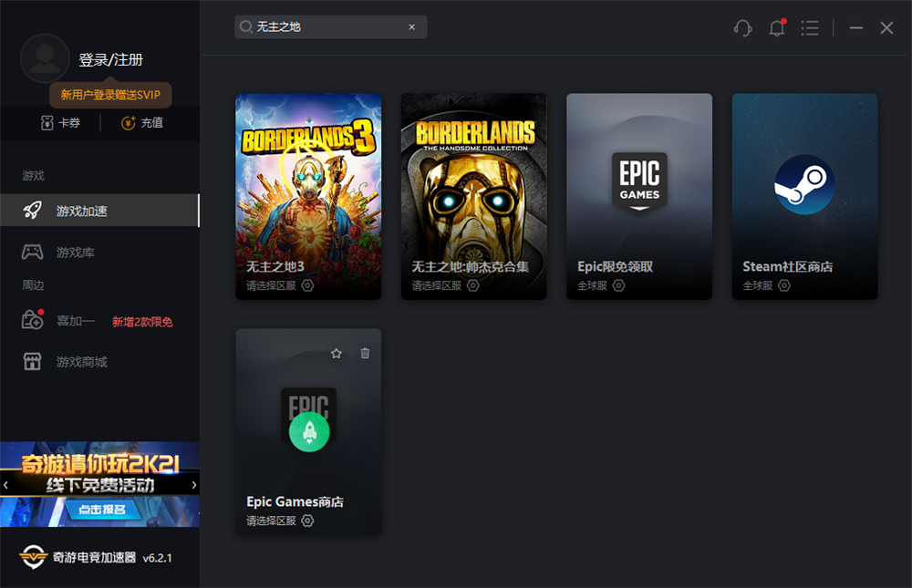Viewport: 912px width, 588px height.
Task: Click 点击报名 button on banner
Action: pyautogui.click(x=102, y=510)
